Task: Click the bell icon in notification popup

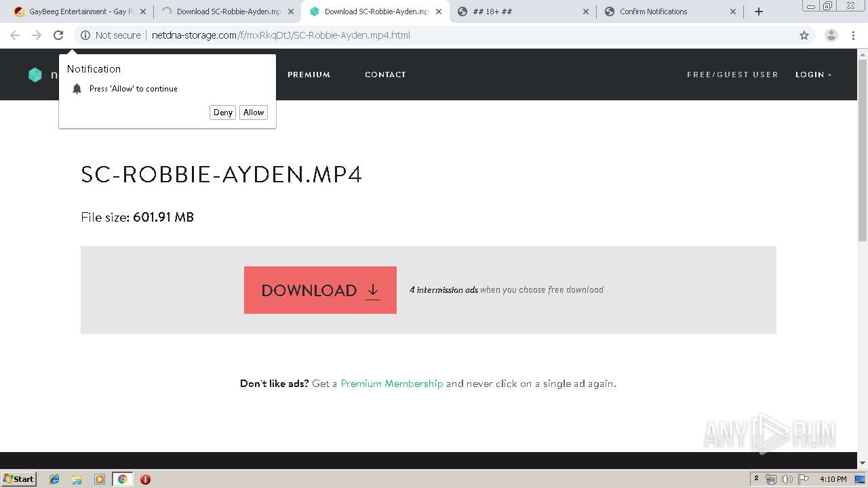Action: (x=77, y=89)
